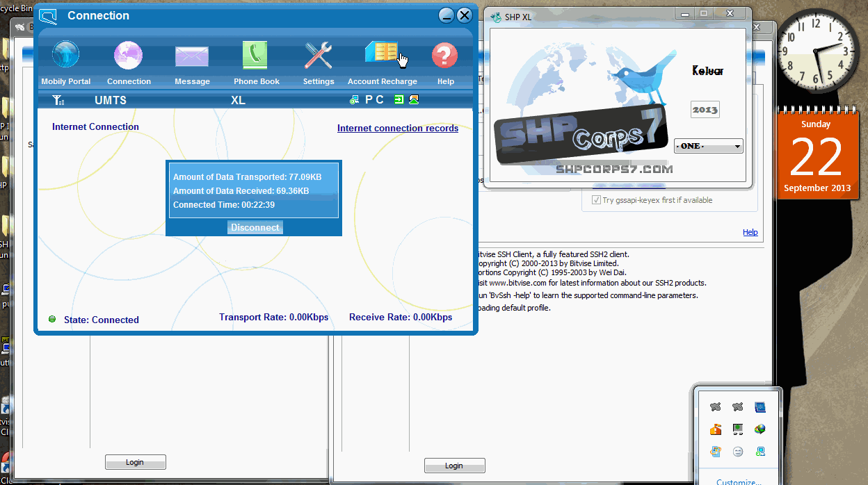
Task: Click the gray smiley face tray icon
Action: click(x=737, y=452)
